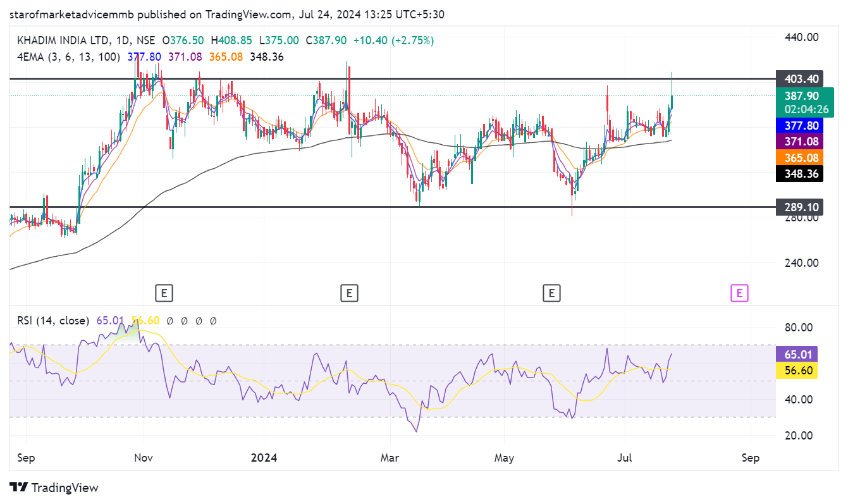Click the RSI (14, close) indicator legend
Image resolution: width=848 pixels, height=504 pixels.
coord(53,321)
